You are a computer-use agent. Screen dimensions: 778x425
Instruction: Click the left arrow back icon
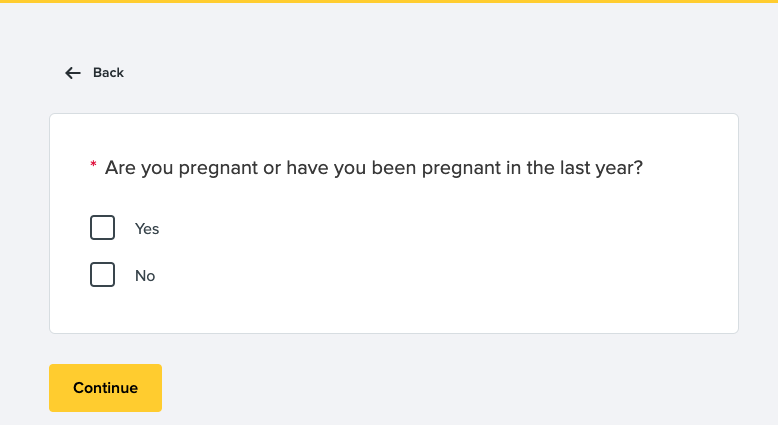coord(72,73)
